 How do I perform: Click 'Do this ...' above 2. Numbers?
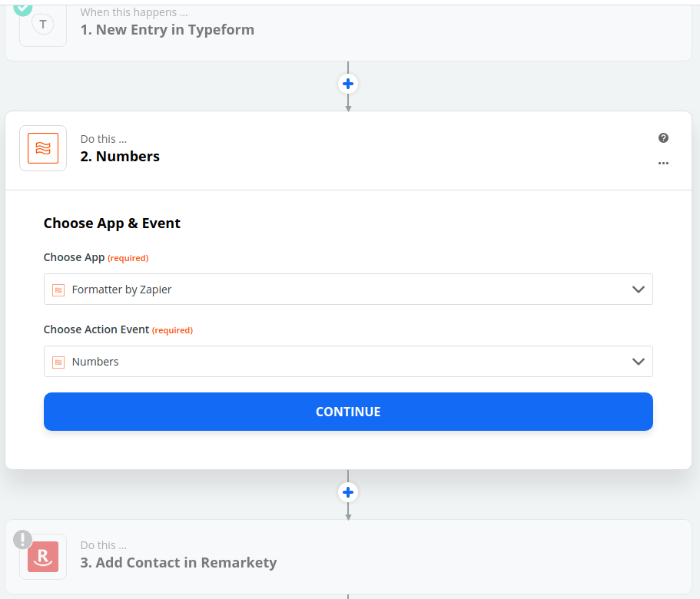tap(104, 139)
